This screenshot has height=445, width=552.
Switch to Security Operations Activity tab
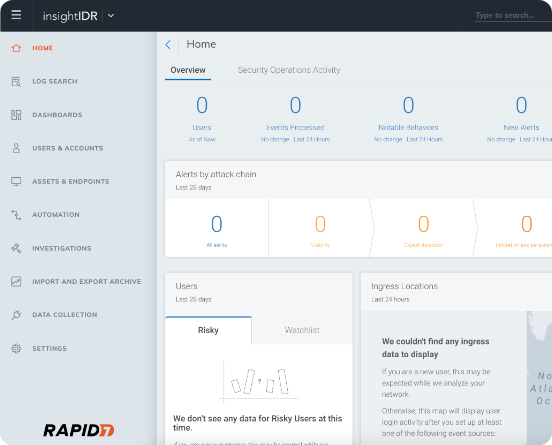coord(289,70)
